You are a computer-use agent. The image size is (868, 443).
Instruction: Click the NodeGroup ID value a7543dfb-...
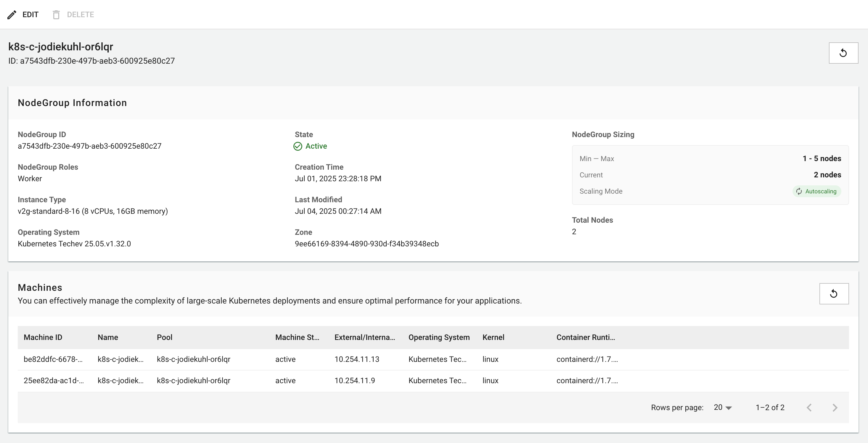[90, 146]
